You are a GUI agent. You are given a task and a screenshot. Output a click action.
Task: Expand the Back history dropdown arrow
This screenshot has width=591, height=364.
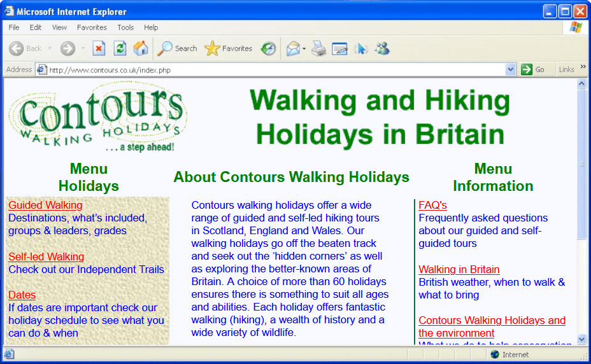coord(50,48)
